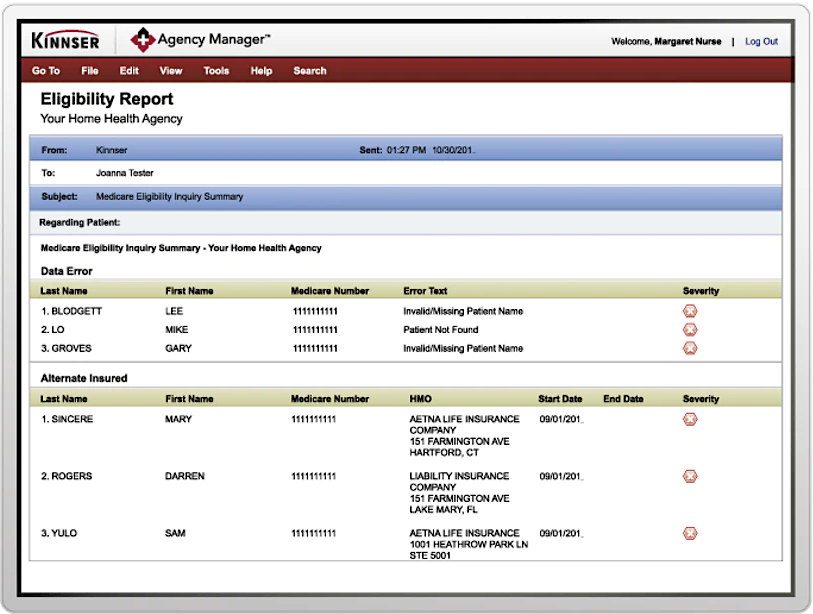This screenshot has width=813, height=614.
Task: Click the Error Text column header
Action: (x=425, y=291)
